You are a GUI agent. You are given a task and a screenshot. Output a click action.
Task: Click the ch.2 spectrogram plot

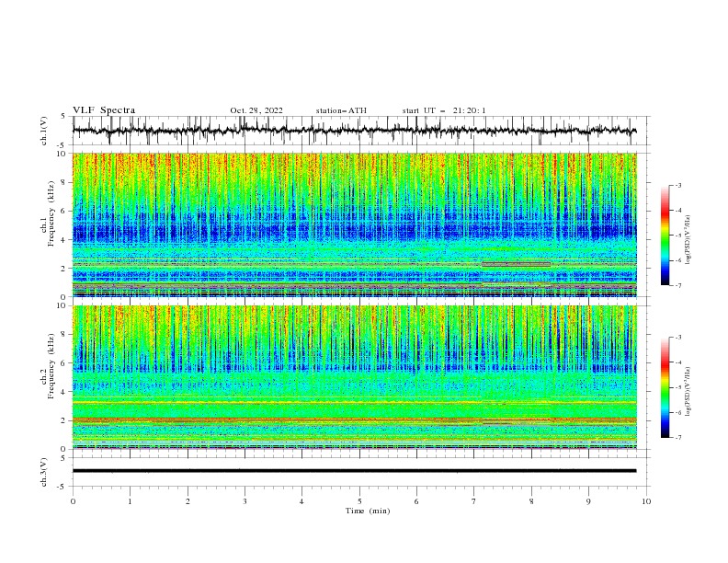(x=355, y=377)
